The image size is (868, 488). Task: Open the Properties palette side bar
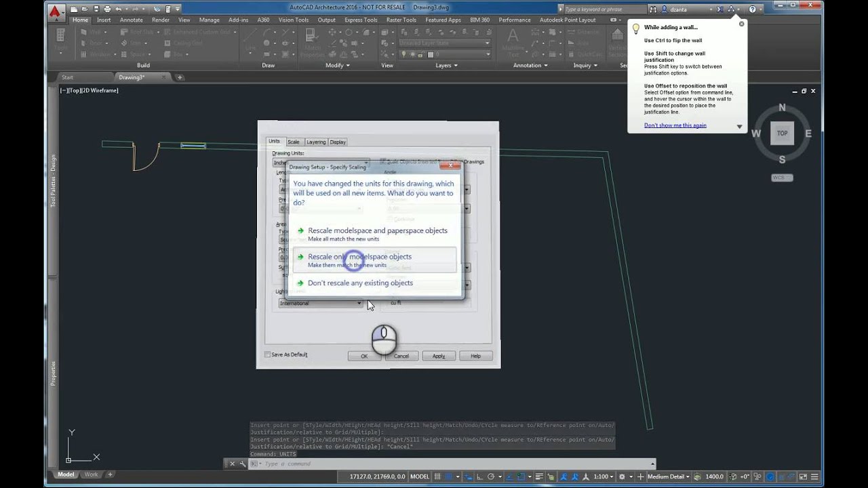tap(53, 373)
